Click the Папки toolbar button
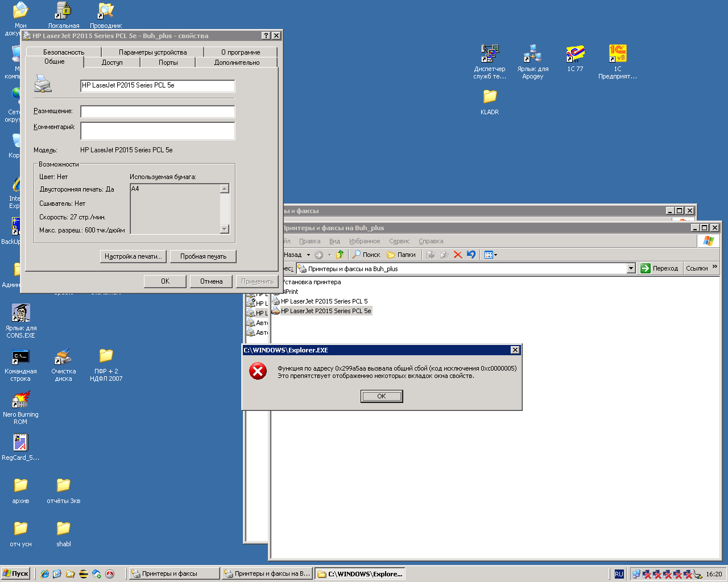 click(401, 255)
